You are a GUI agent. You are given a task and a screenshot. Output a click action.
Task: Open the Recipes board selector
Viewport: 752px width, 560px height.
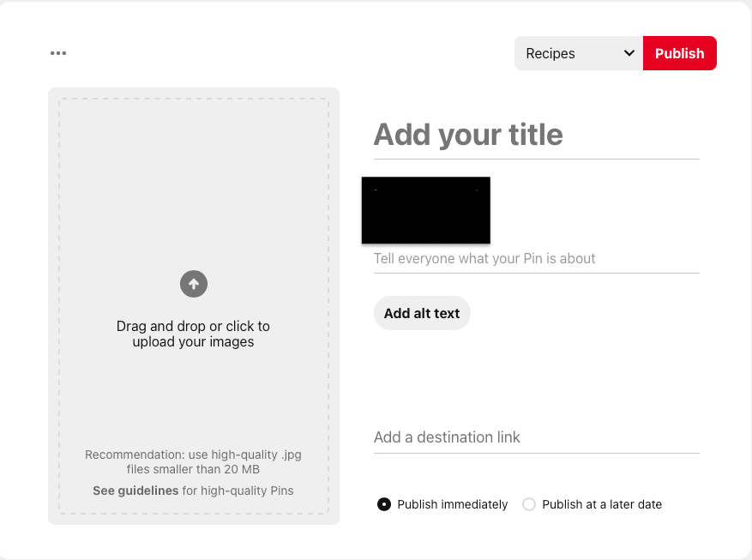tap(579, 53)
